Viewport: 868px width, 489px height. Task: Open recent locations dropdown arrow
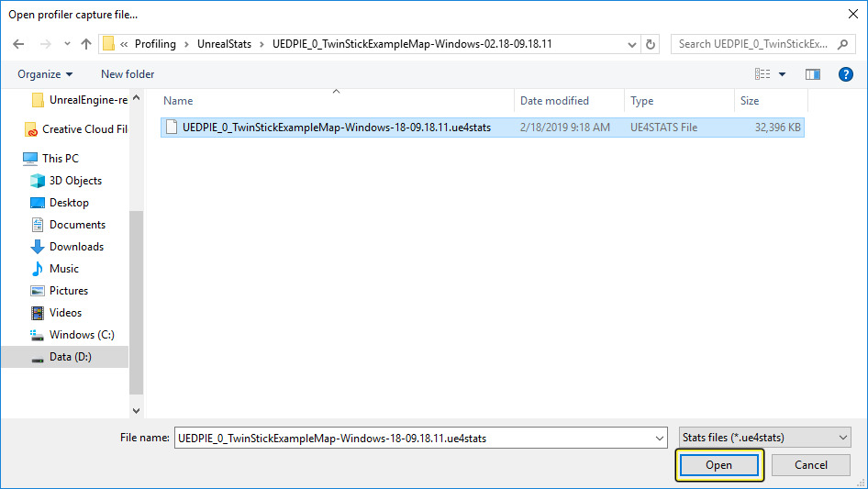point(67,44)
